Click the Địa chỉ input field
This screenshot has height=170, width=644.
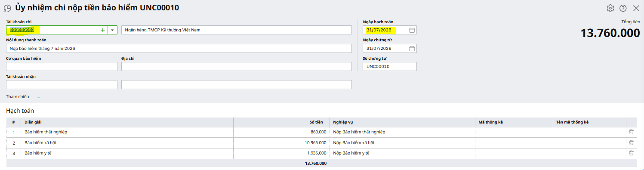237,66
